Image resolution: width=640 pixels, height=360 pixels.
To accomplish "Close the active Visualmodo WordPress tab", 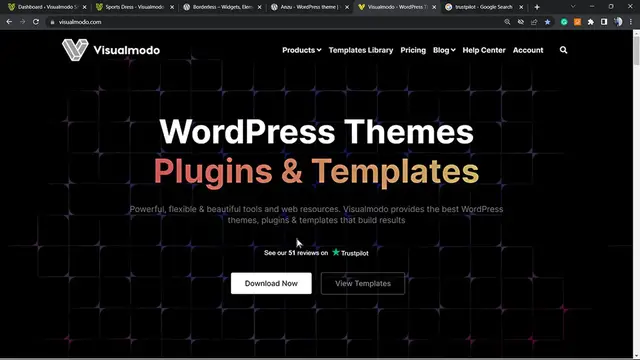I will tap(434, 7).
